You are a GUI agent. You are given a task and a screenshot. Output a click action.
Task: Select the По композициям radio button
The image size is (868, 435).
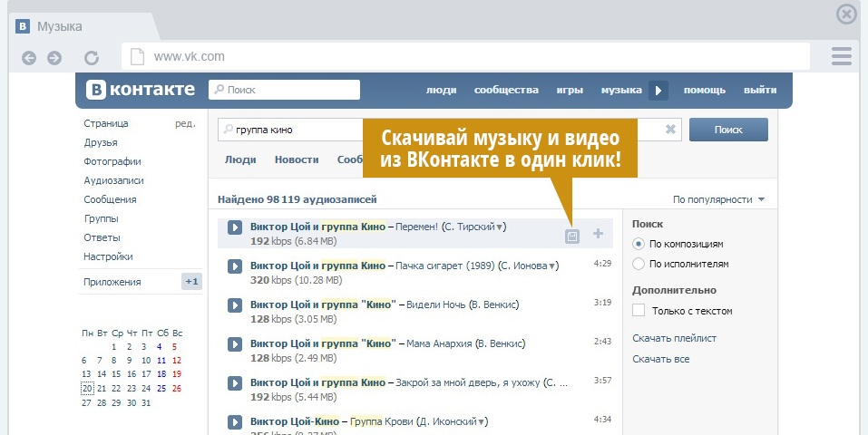pyautogui.click(x=639, y=244)
